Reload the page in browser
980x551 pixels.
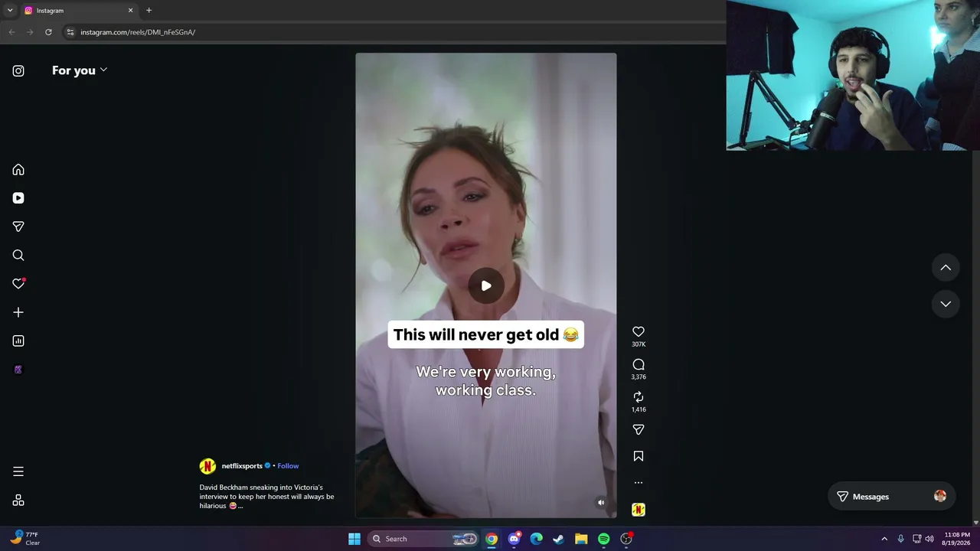coord(48,32)
